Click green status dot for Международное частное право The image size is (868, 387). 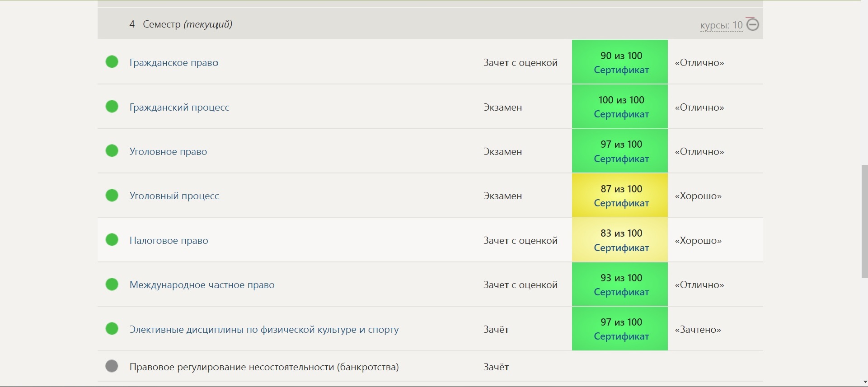coord(112,284)
